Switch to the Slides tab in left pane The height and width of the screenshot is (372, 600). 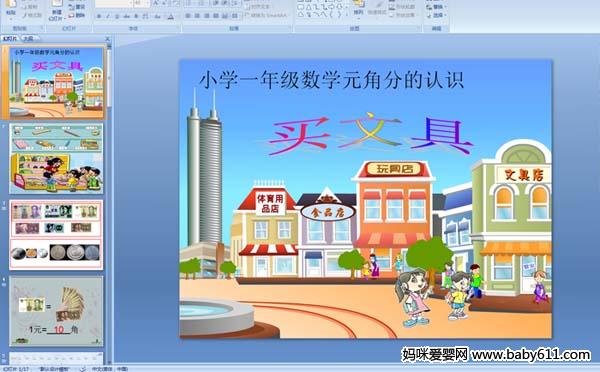point(10,38)
